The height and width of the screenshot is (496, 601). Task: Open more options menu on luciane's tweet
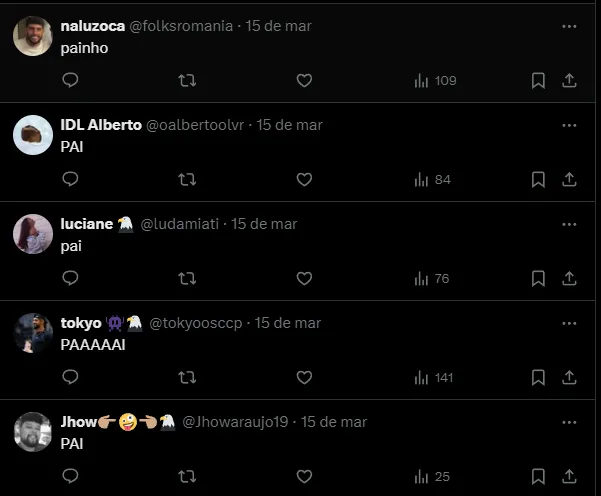click(x=569, y=224)
